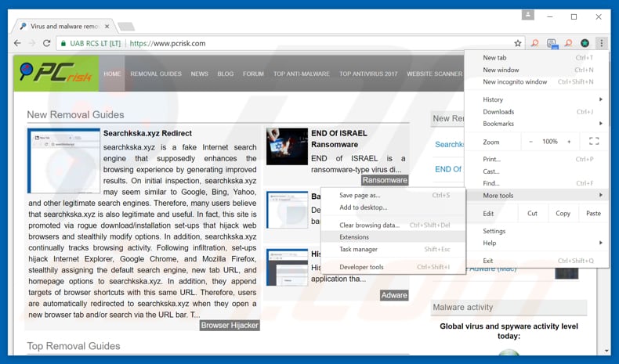
Task: Open BLOG navigation item
Action: tap(226, 74)
